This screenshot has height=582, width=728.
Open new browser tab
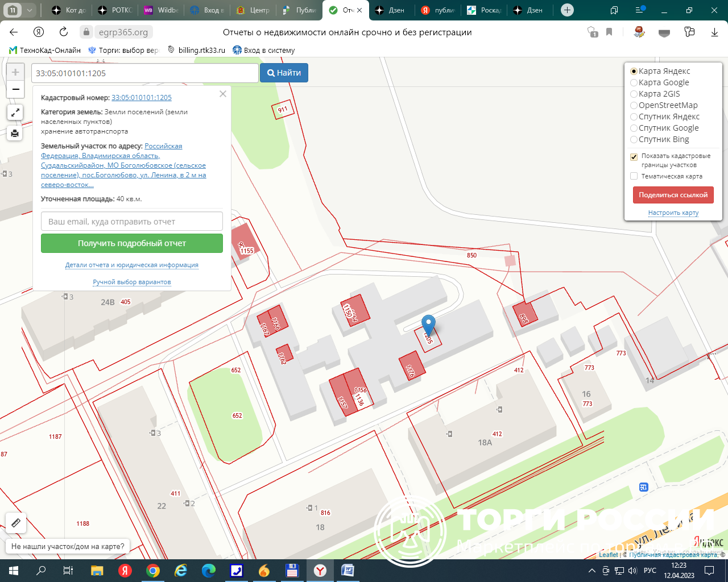point(567,10)
